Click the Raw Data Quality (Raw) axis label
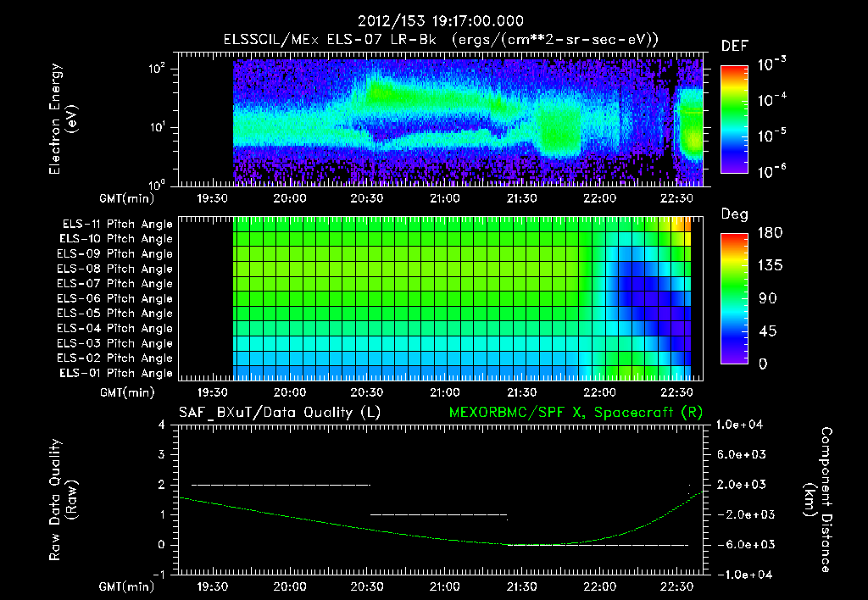The width and height of the screenshot is (868, 600). [63, 500]
